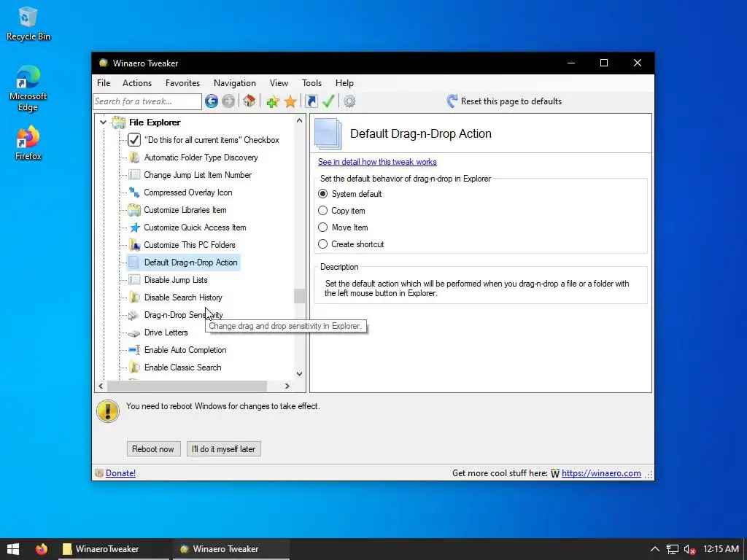The width and height of the screenshot is (747, 560).
Task: Collapse the File Explorer tree node
Action: [103, 122]
